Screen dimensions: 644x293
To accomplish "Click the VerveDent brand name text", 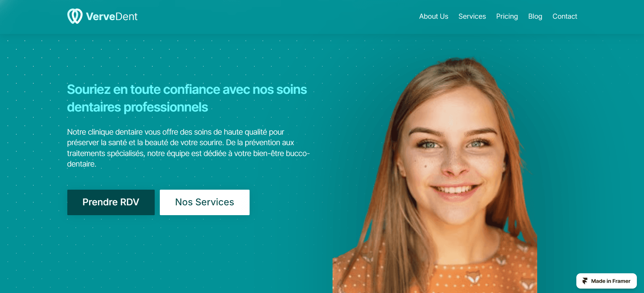I will click(x=112, y=16).
